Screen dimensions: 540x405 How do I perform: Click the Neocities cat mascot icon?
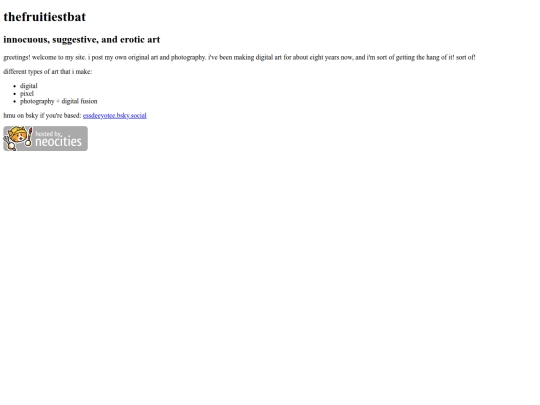point(18,138)
